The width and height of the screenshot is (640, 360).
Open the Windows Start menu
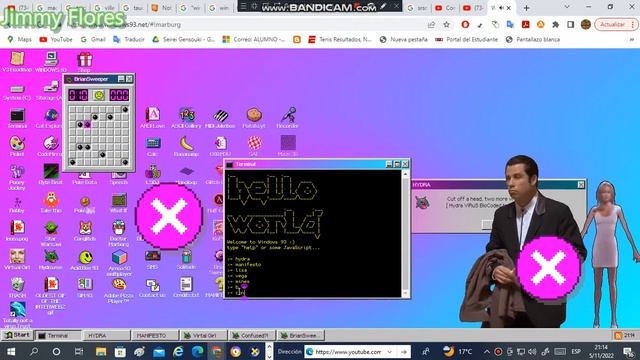point(11,351)
